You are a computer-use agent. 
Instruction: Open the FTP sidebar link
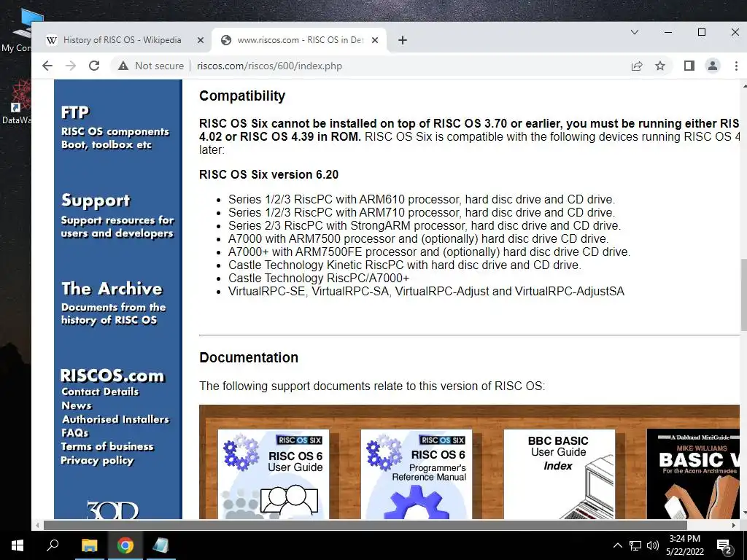(x=75, y=112)
